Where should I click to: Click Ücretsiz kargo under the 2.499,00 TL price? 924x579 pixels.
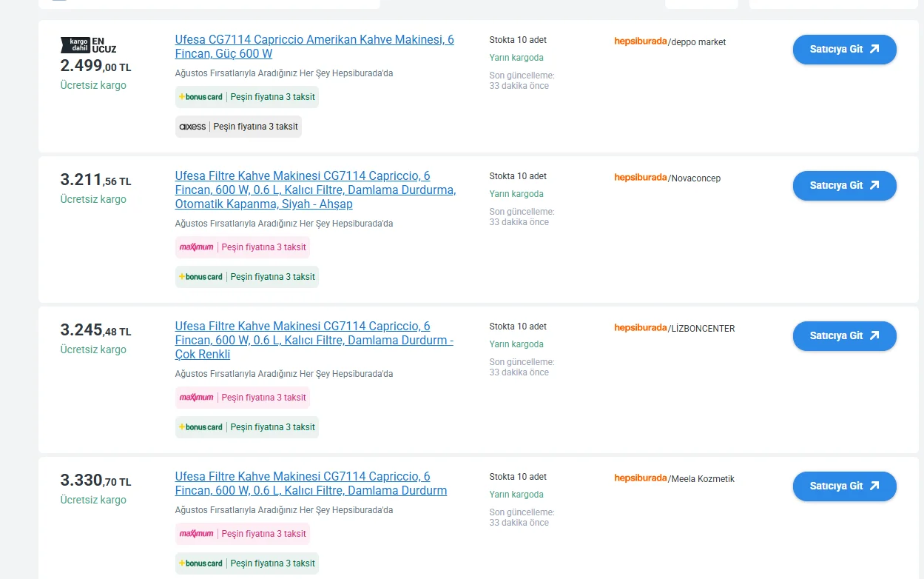coord(93,85)
